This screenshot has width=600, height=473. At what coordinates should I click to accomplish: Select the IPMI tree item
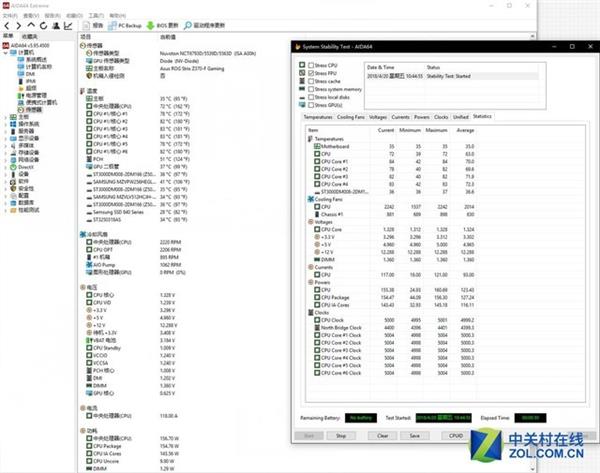coord(27,81)
